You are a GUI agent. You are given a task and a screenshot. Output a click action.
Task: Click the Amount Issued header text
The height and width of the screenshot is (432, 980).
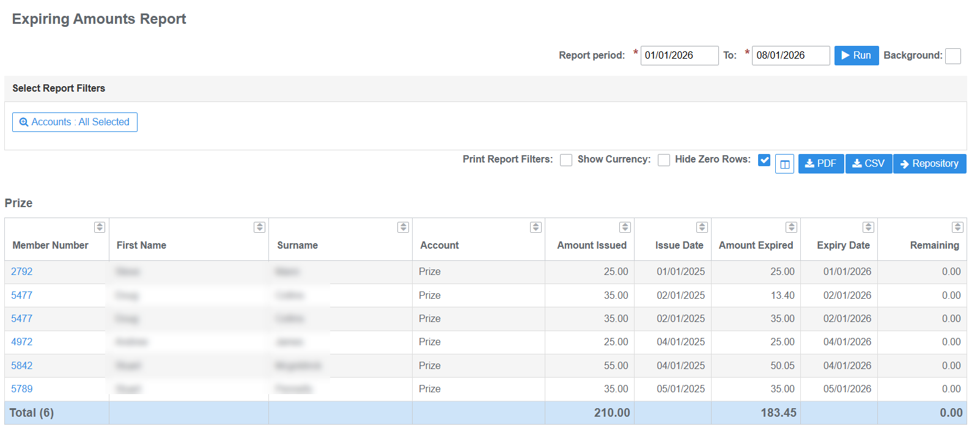click(592, 246)
